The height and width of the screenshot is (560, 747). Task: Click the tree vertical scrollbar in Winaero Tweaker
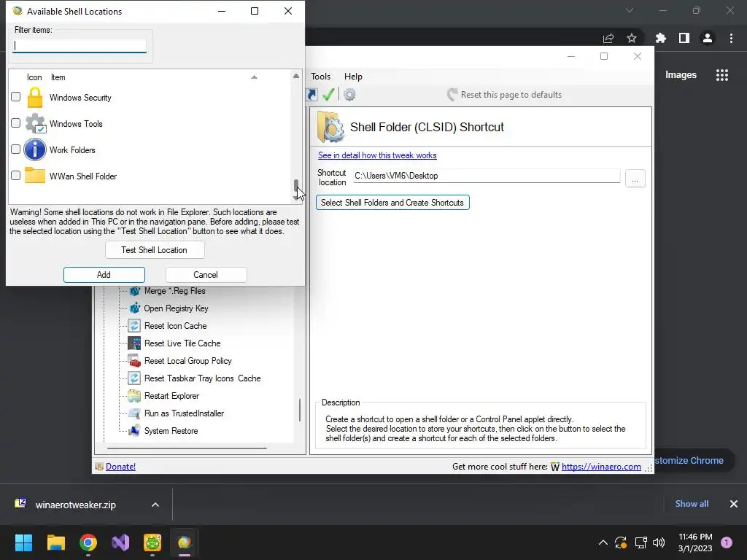click(300, 410)
